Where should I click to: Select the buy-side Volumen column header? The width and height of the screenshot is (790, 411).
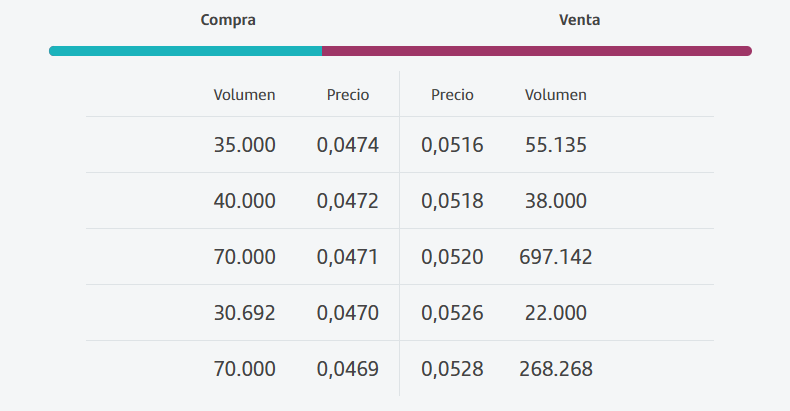[244, 95]
